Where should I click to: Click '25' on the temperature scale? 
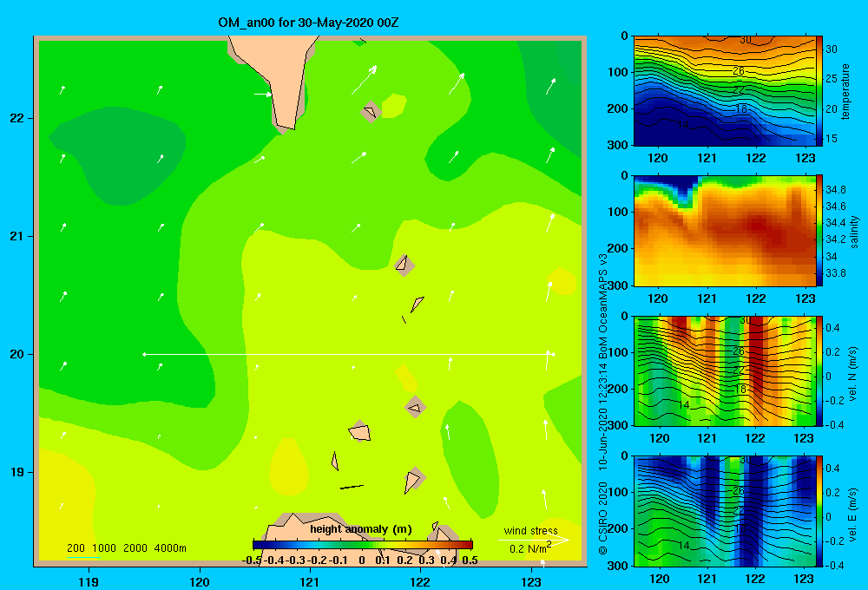pos(832,79)
